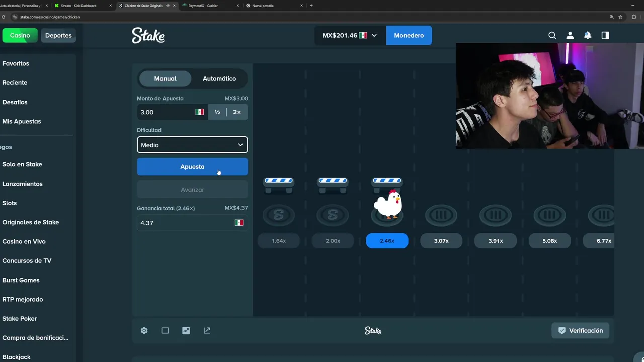The width and height of the screenshot is (644, 362).
Task: Click the total winnings field showing 4.37
Action: [x=192, y=223]
